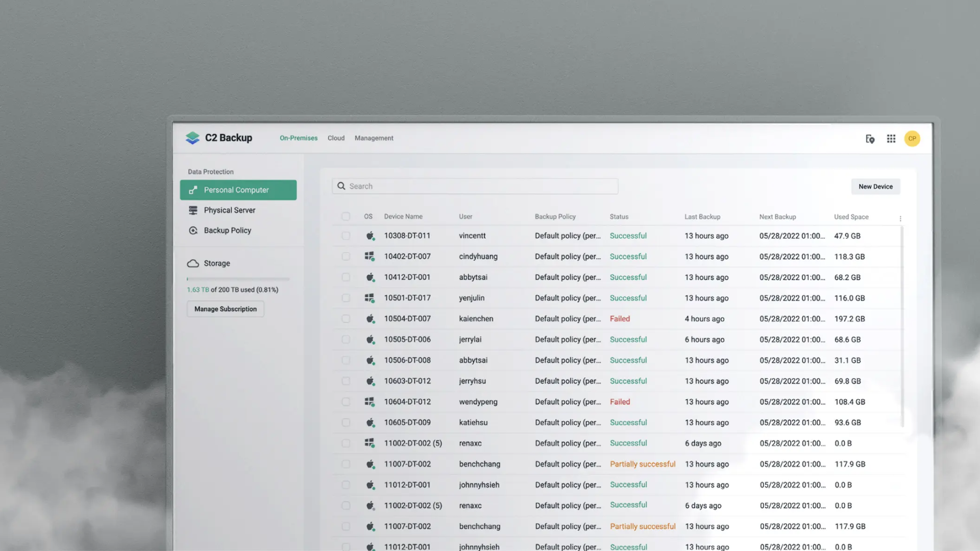The image size is (980, 551).
Task: Open the Storage section link
Action: (x=217, y=263)
